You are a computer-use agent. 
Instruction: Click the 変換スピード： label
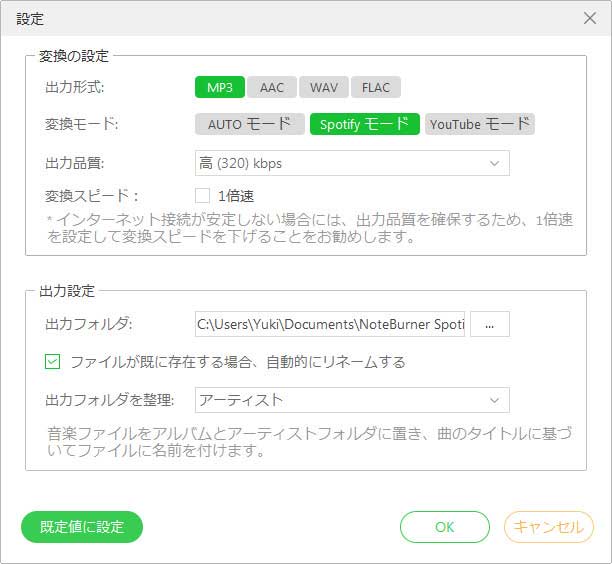tap(92, 196)
